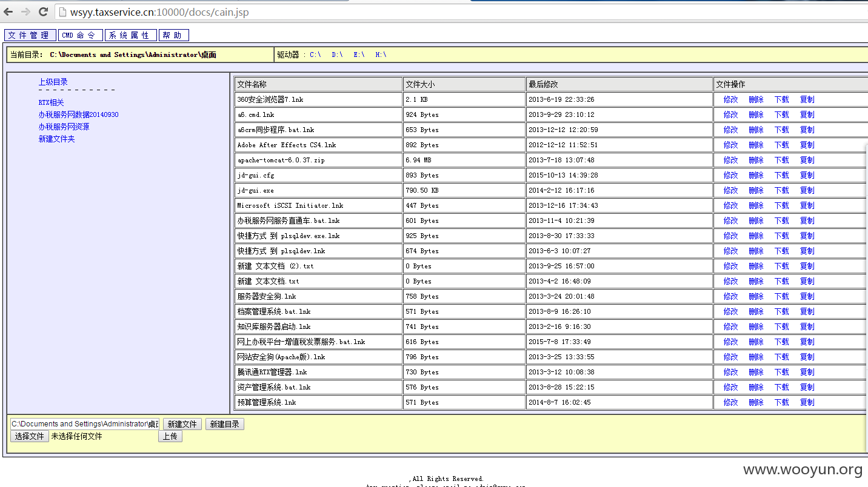Select the file name 360安全浏览器7.lnk
Viewport: 868px width, 487px height.
click(x=270, y=99)
